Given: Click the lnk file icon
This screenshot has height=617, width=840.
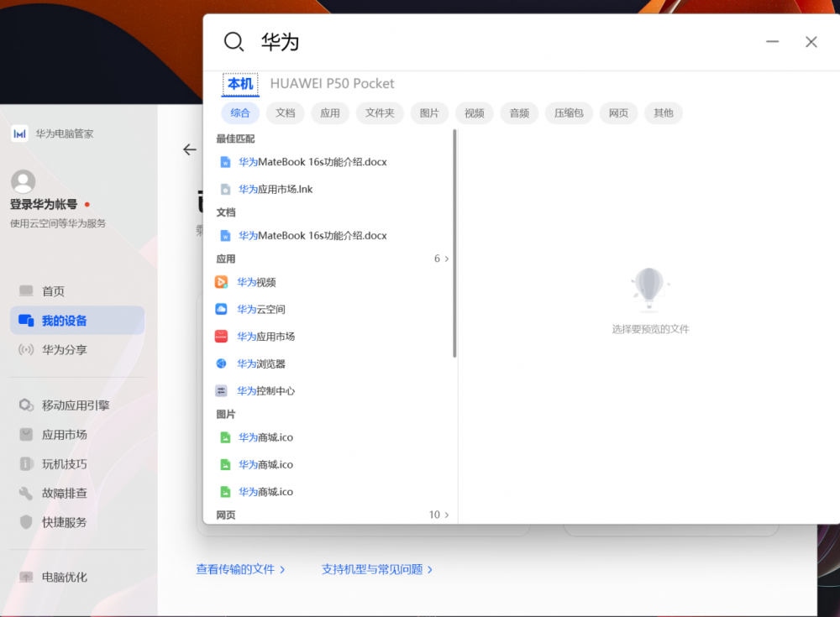Looking at the screenshot, I should pos(225,189).
